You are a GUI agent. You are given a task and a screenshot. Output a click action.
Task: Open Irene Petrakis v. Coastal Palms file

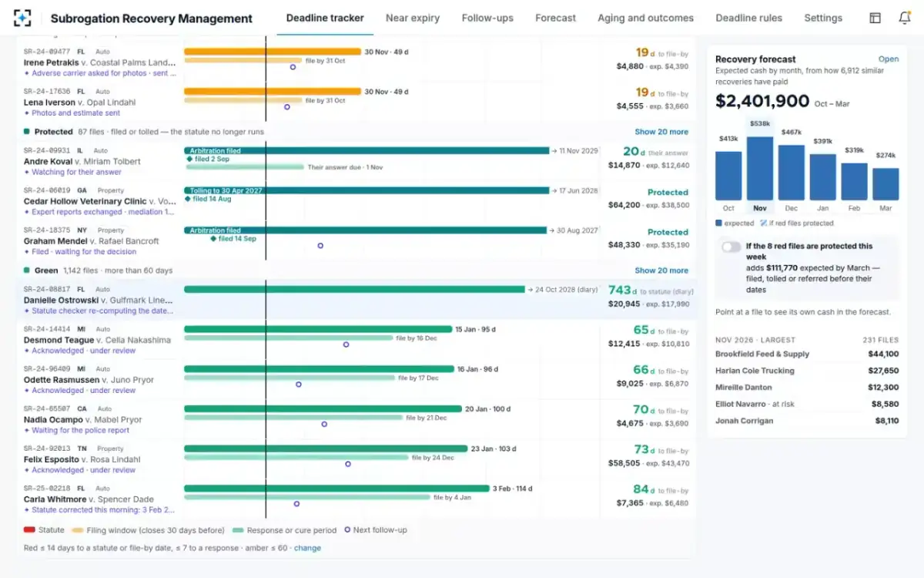point(99,62)
